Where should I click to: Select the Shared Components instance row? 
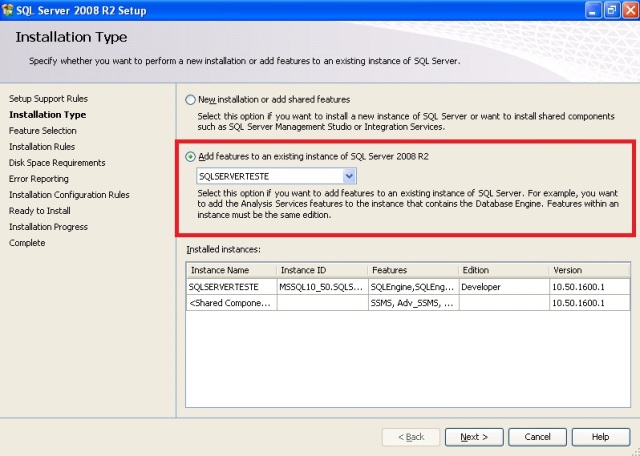[230, 302]
